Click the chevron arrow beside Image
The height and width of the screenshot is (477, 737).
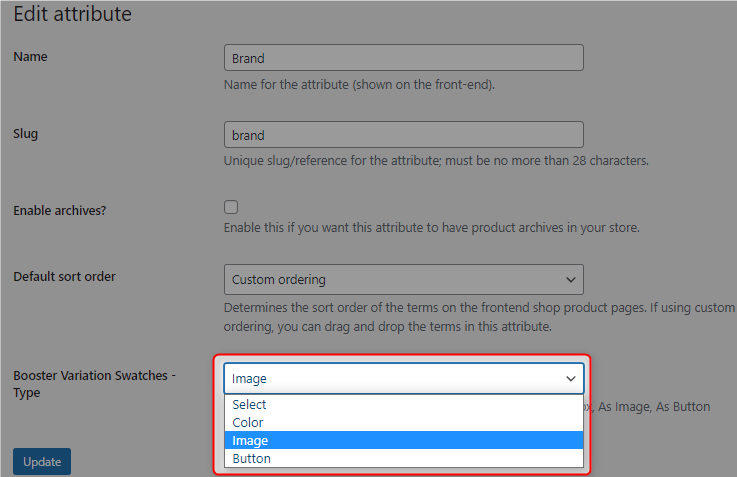click(571, 378)
